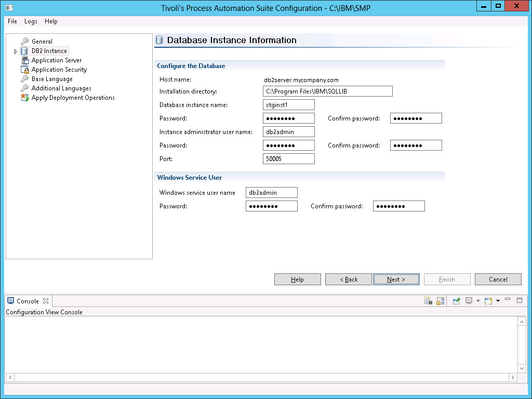
Task: Open a new console view
Action: point(488,301)
